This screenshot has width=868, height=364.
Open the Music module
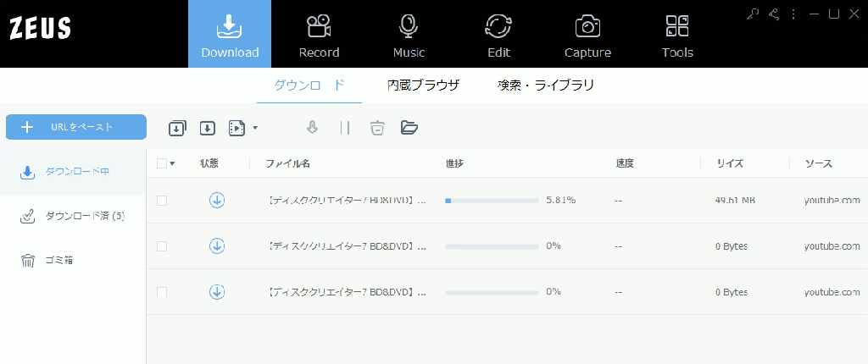409,36
